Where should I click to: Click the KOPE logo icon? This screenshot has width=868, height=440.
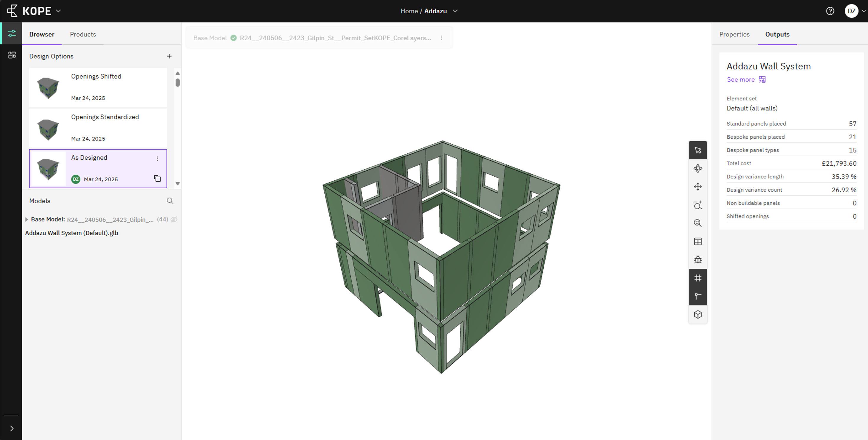pos(12,11)
